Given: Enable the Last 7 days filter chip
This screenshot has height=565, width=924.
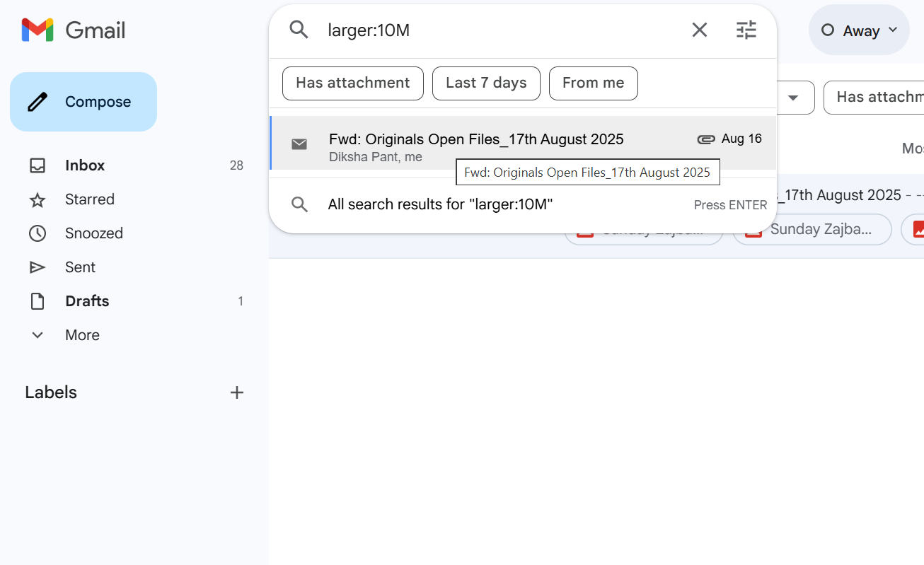Looking at the screenshot, I should 486,83.
